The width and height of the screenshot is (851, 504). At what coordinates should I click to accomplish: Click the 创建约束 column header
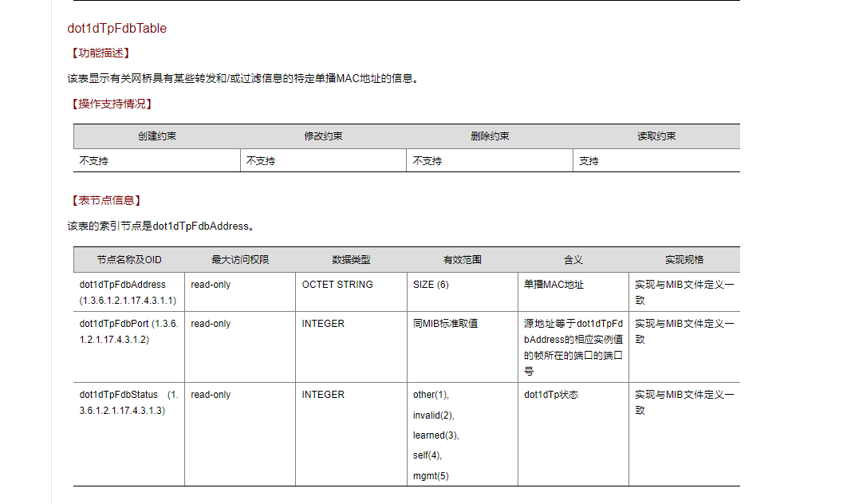pos(157,136)
